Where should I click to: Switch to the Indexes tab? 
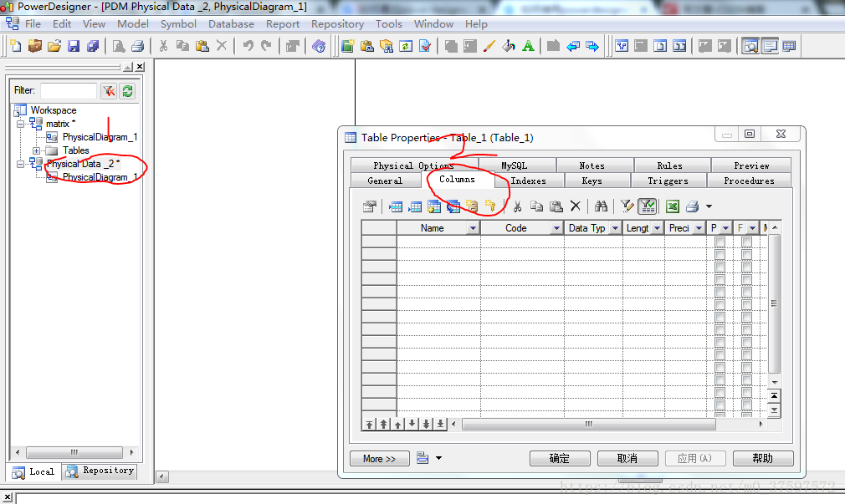point(528,181)
